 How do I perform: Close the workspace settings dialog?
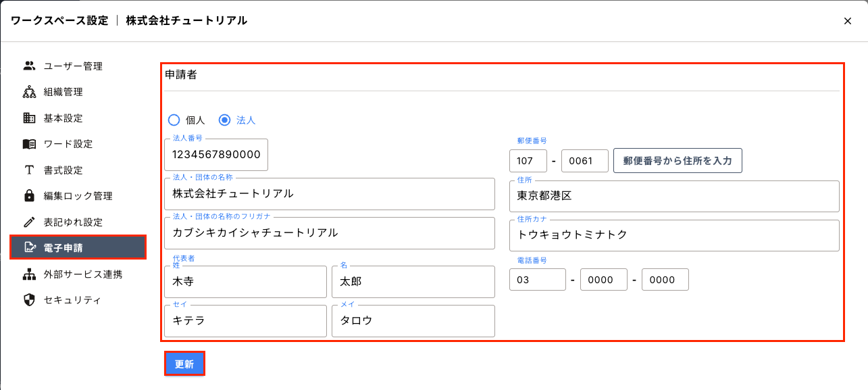847,21
